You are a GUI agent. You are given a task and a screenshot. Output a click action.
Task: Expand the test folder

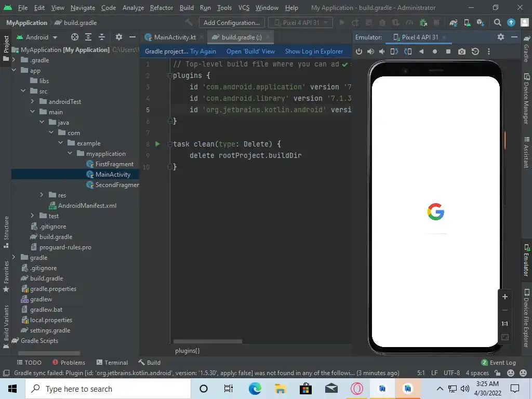[x=32, y=216]
